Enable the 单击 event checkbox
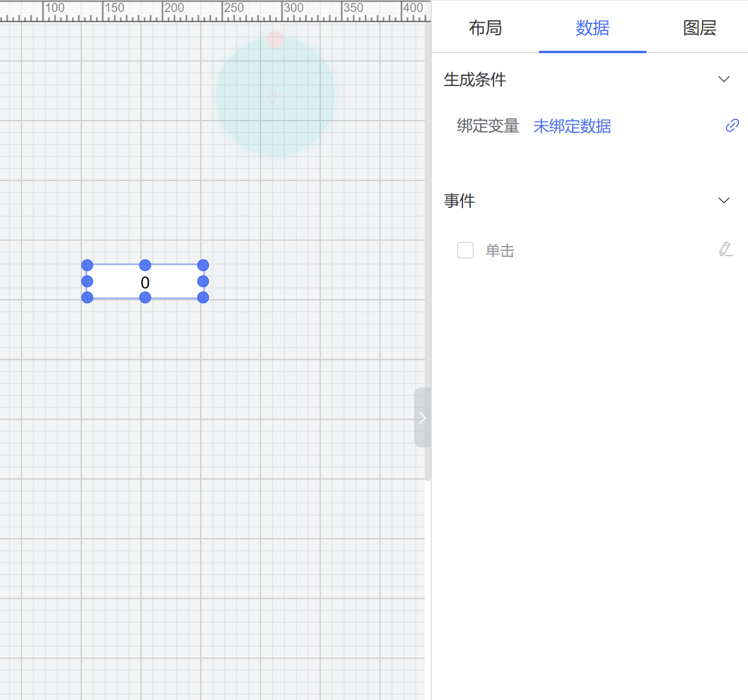The height and width of the screenshot is (700, 748). [465, 250]
